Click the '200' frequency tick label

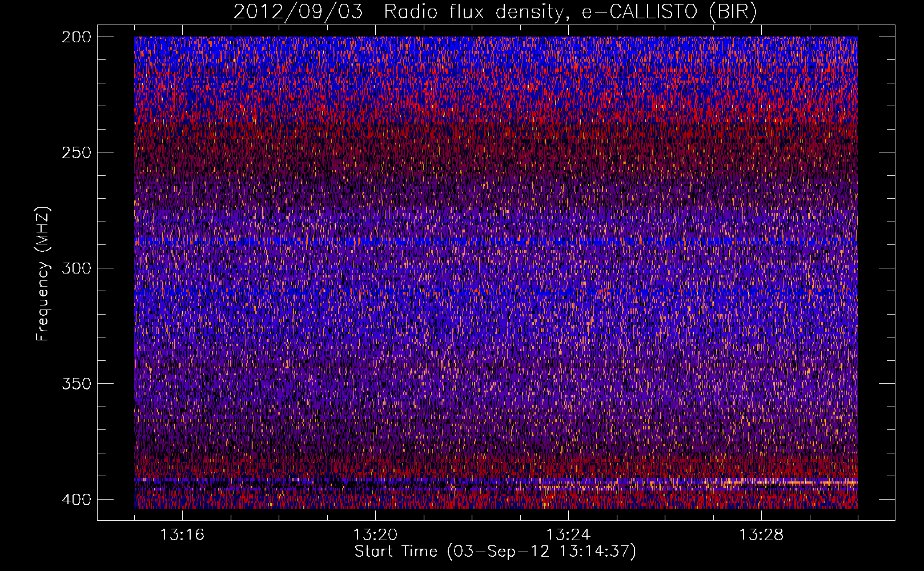(x=76, y=37)
